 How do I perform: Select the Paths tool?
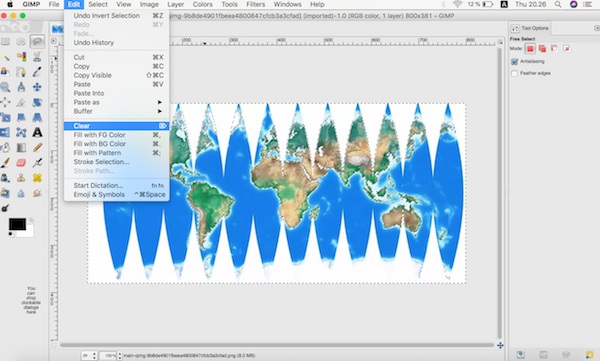pos(21,72)
